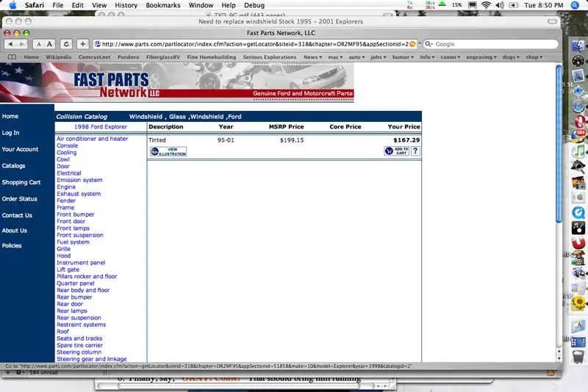This screenshot has height=392, width=588.
Task: Click the View Illustration button
Action: [x=168, y=151]
